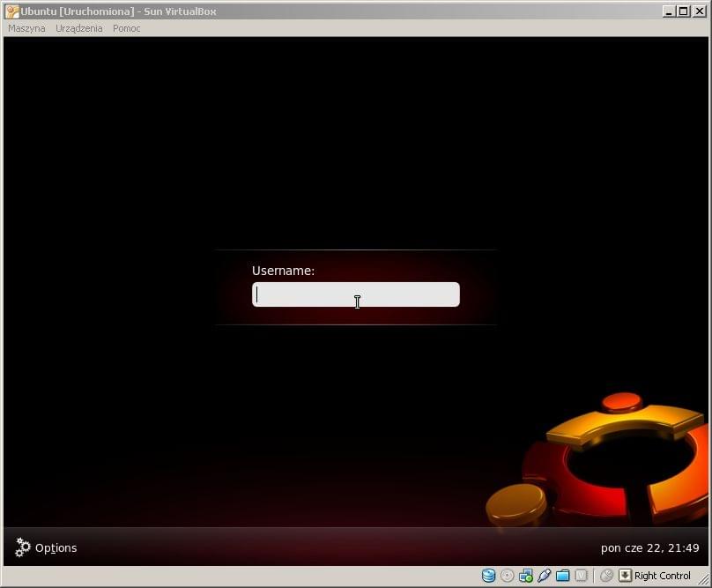The width and height of the screenshot is (712, 588).
Task: Click the mouse integration status icon
Action: (x=606, y=576)
